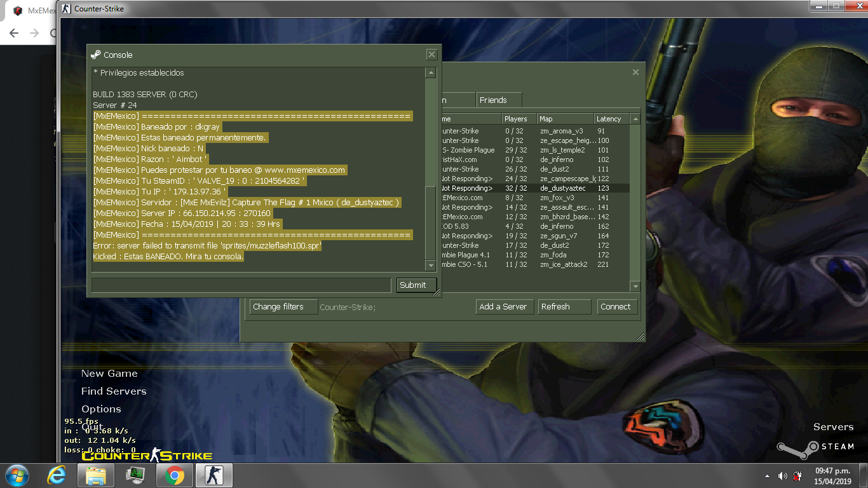Click the console command input field
Viewport: 868px width, 488px height.
point(241,285)
